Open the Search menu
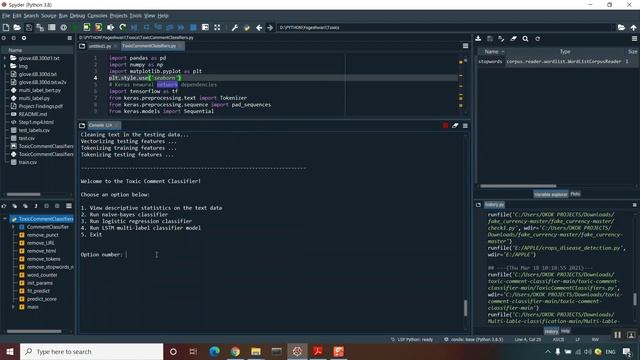The image size is (640, 360). [31, 16]
